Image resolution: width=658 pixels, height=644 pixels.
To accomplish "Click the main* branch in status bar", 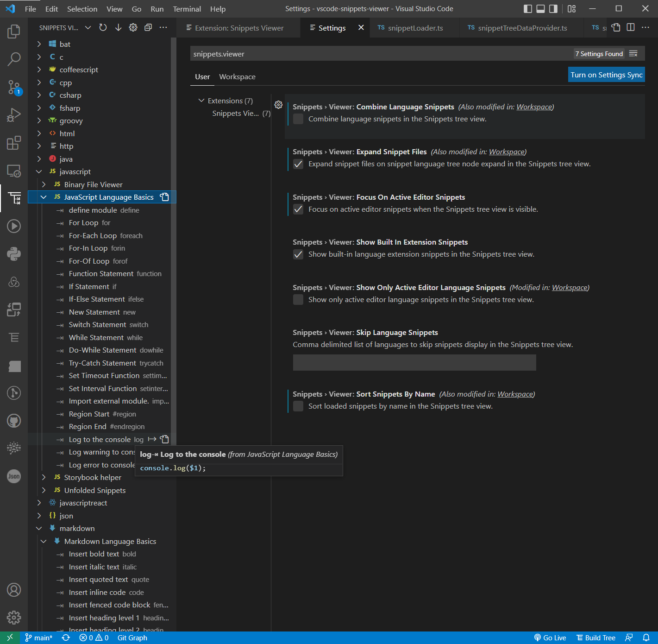I will tap(39, 638).
